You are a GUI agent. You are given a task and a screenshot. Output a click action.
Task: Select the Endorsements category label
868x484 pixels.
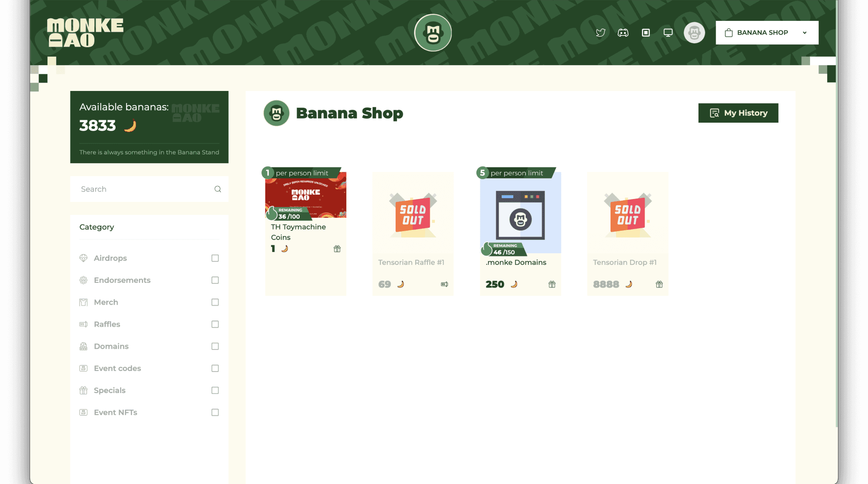click(x=122, y=280)
